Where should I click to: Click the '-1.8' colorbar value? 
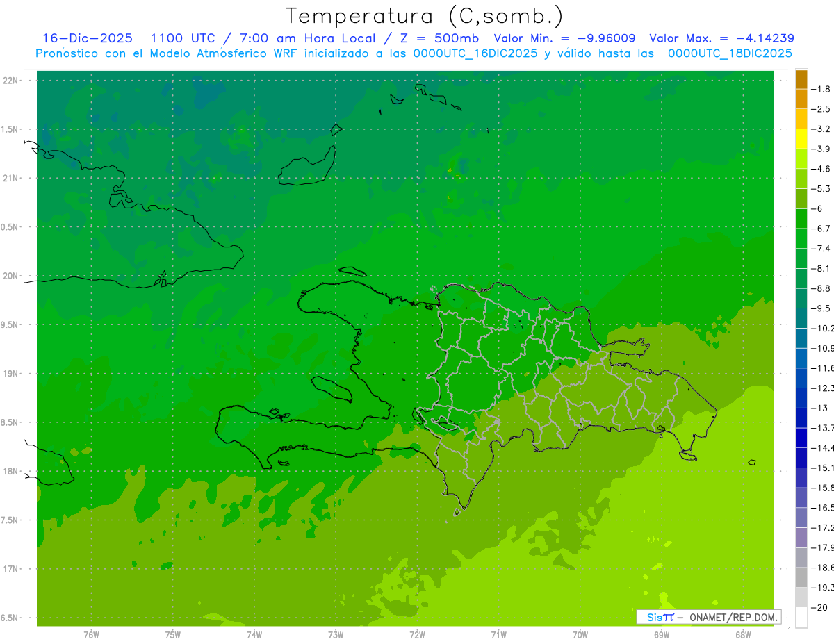pos(821,89)
